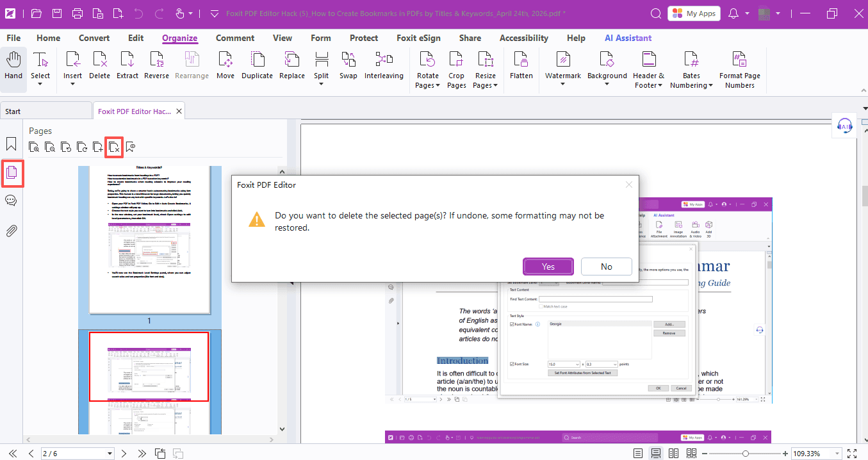Choose the Extract pages tool
The image size is (868, 460).
tap(127, 67)
